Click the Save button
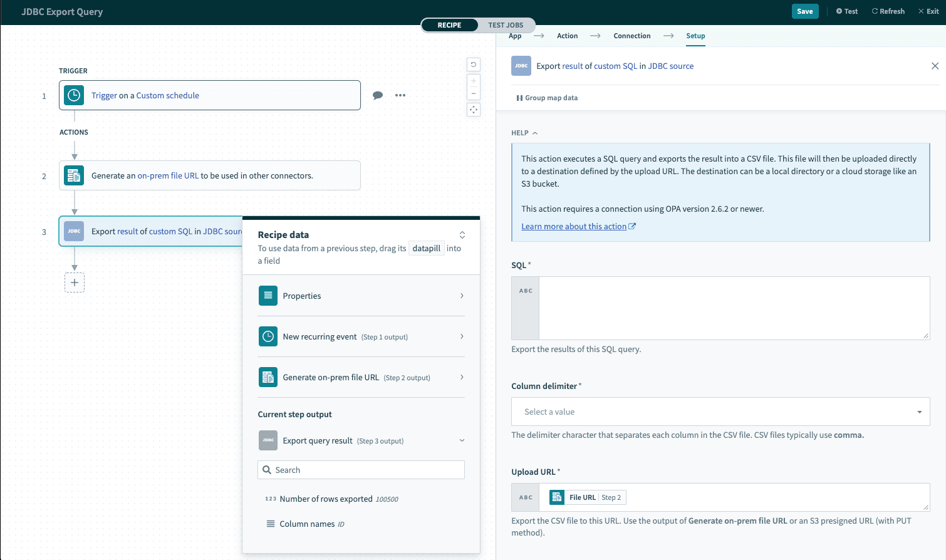This screenshot has height=560, width=946. click(804, 11)
